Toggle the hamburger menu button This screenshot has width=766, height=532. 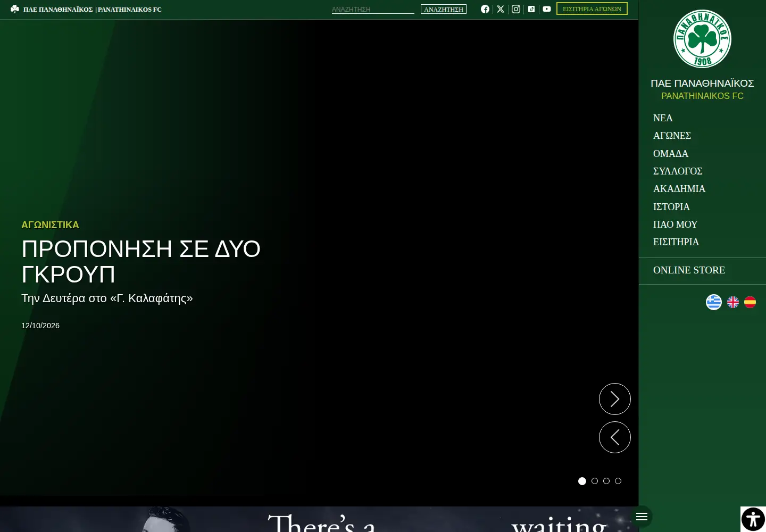click(642, 517)
